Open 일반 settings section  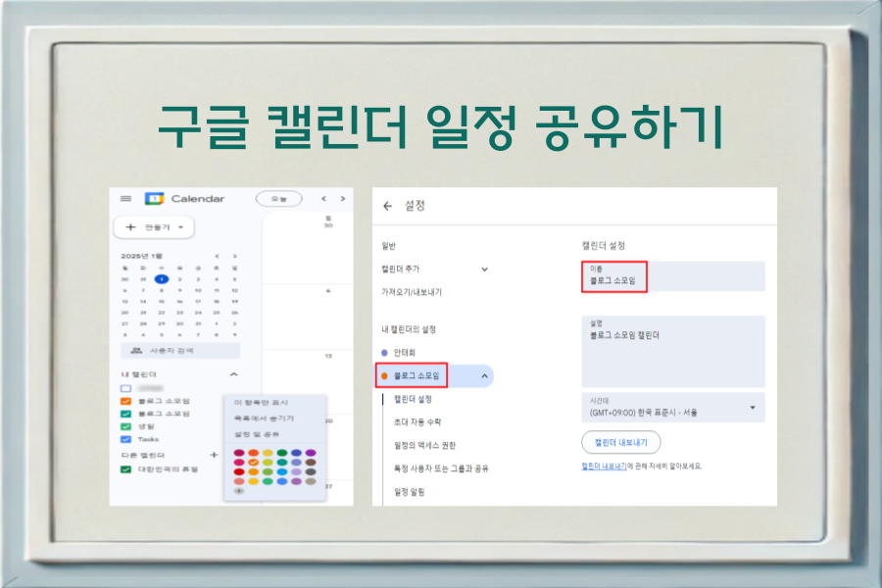[x=389, y=246]
